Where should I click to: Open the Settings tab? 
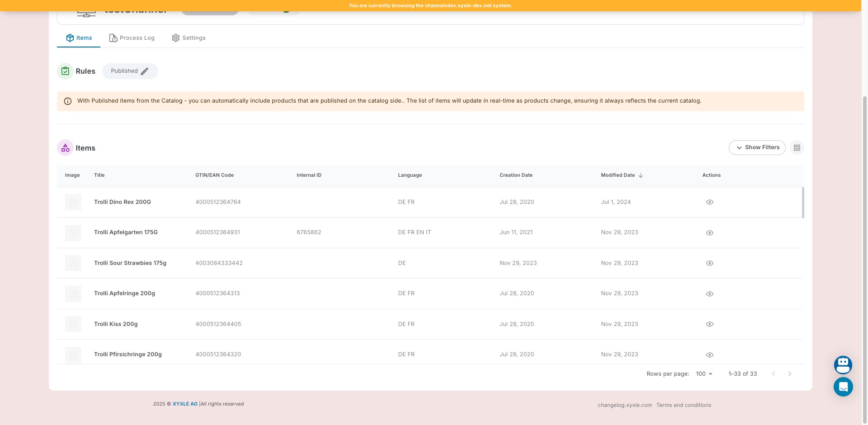(189, 38)
